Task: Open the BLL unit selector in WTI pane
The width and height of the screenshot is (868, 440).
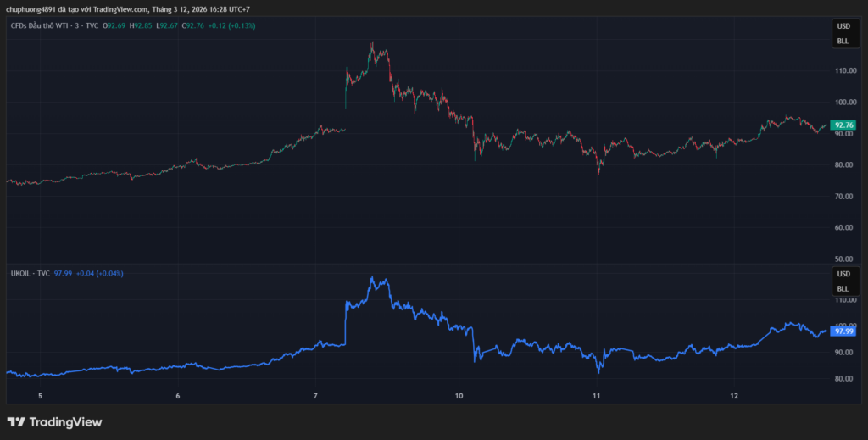Action: [843, 41]
